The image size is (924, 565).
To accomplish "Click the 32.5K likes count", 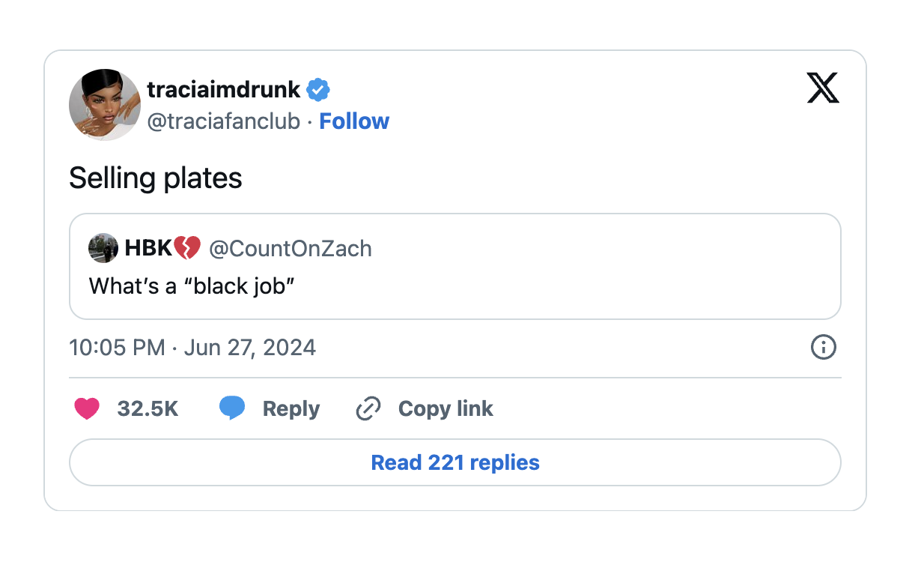I will coord(148,408).
